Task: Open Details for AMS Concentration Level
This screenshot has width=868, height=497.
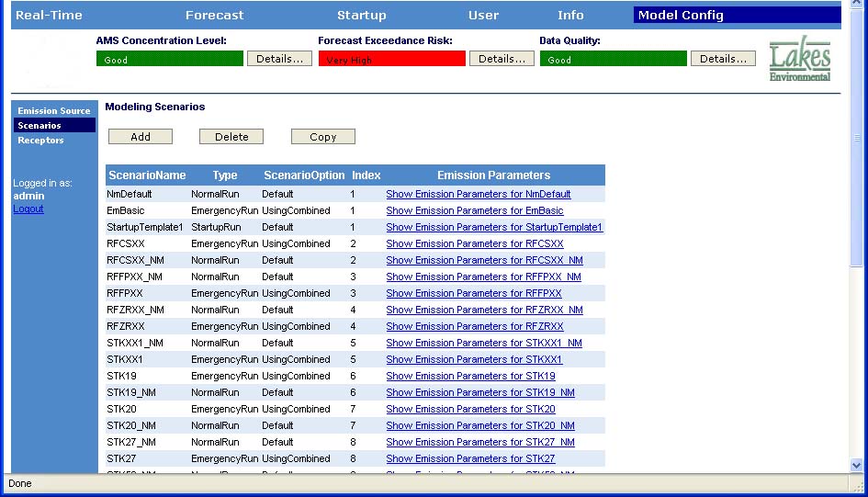Action: click(279, 59)
